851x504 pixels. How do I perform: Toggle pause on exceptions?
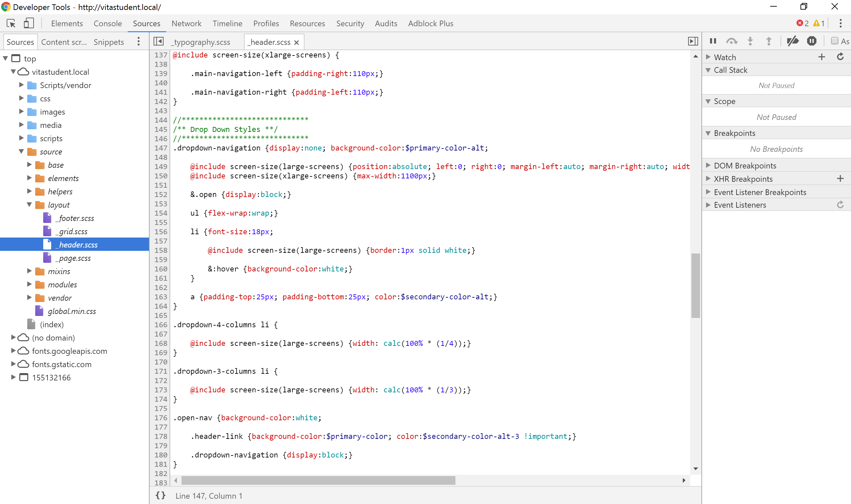point(812,41)
